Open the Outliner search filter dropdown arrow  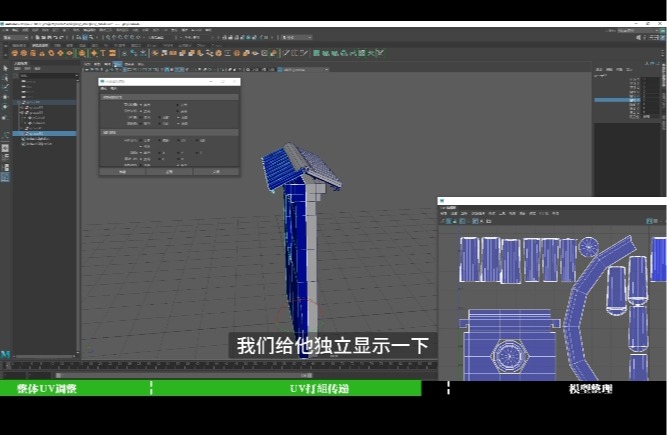77,76
